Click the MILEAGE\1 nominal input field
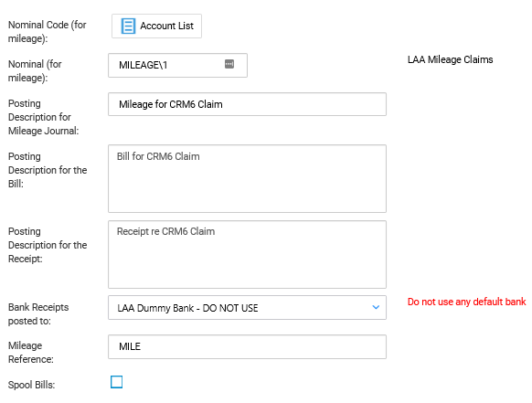The image size is (532, 403). click(177, 65)
